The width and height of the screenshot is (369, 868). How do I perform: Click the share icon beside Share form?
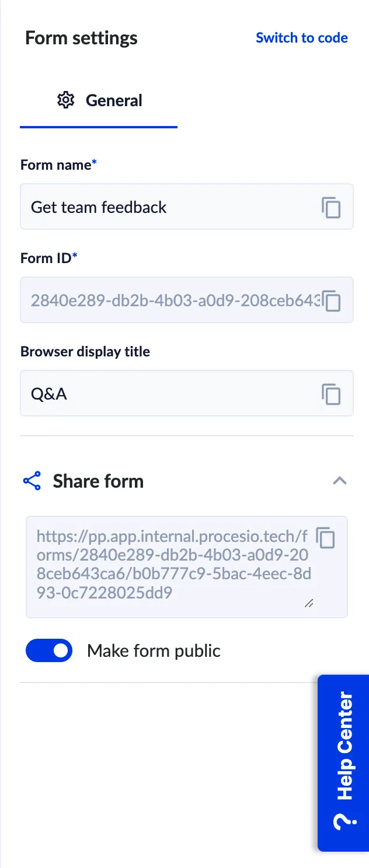[32, 481]
